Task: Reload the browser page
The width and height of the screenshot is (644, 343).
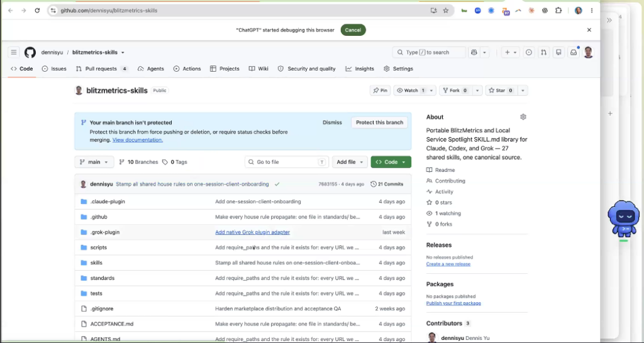Action: [x=37, y=10]
